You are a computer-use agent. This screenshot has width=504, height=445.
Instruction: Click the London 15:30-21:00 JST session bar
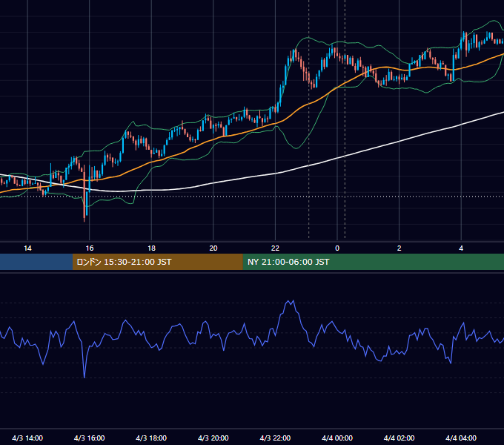click(157, 262)
